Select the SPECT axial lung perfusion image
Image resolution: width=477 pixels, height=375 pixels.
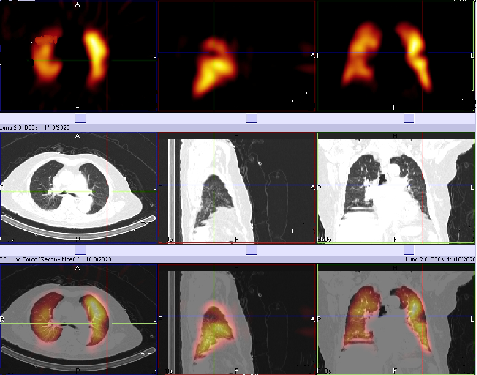(79, 56)
